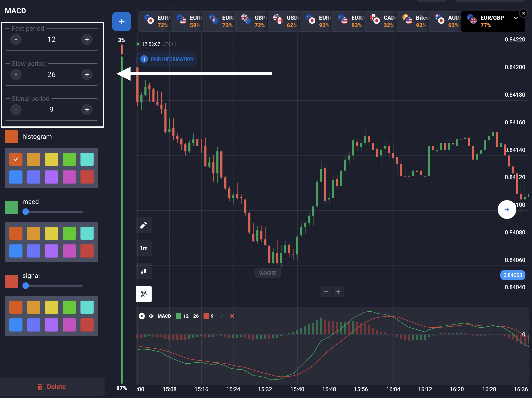Delete the MACD indicator

(x=51, y=387)
